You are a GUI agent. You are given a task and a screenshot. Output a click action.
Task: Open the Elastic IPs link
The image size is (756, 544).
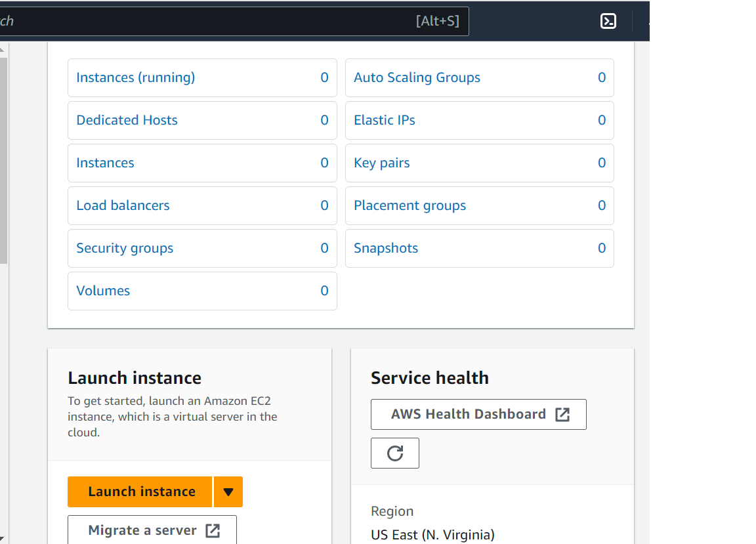(384, 120)
